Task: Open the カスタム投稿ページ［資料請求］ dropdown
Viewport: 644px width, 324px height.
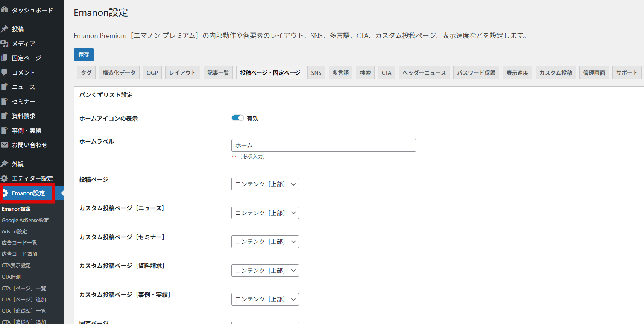Action: click(x=265, y=271)
